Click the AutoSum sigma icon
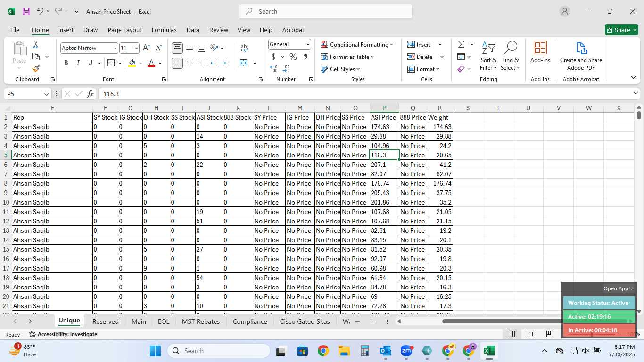 click(x=461, y=44)
